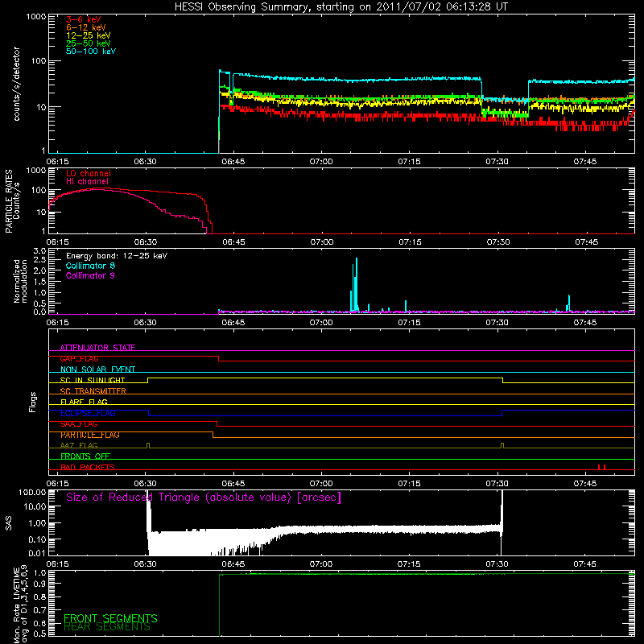Click the 'Energy band: 12-25 keV' label

pyautogui.click(x=117, y=256)
